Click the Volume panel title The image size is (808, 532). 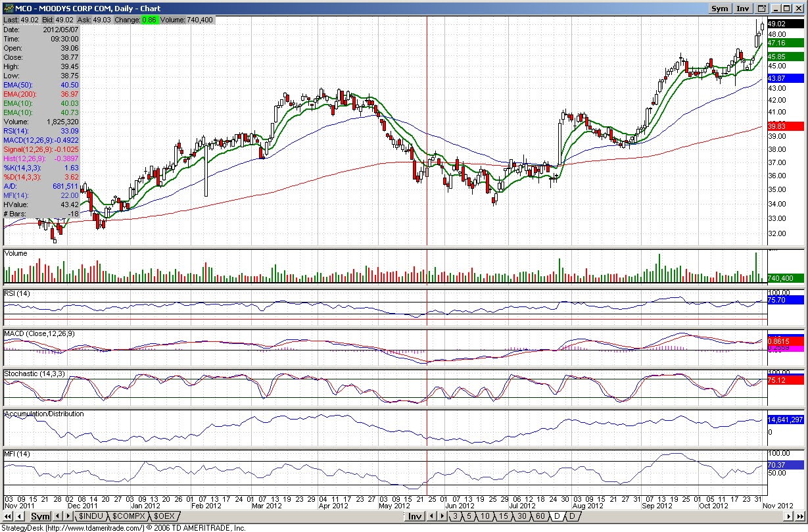tap(16, 253)
